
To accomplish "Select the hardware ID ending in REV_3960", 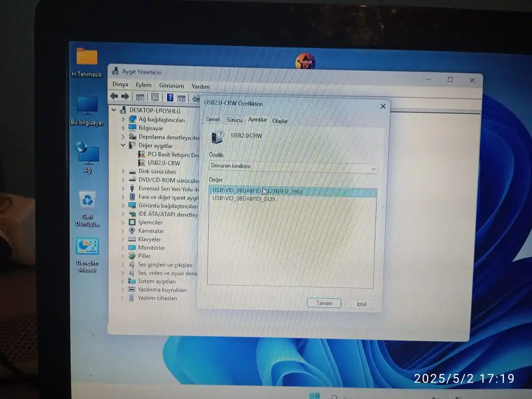I will pos(293,191).
